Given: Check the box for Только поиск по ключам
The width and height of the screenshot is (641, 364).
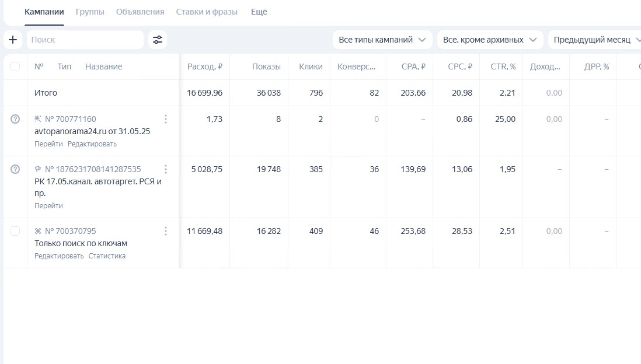Looking at the screenshot, I should (15, 231).
